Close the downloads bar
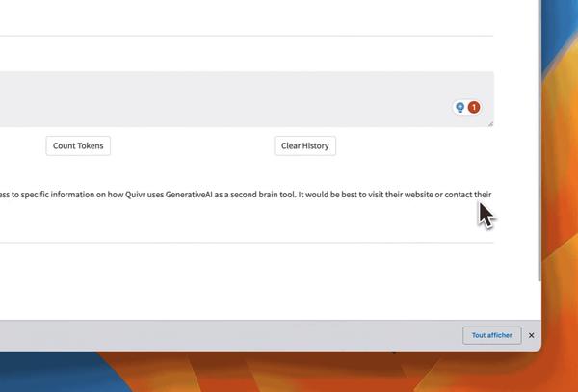The width and height of the screenshot is (578, 392). click(531, 335)
